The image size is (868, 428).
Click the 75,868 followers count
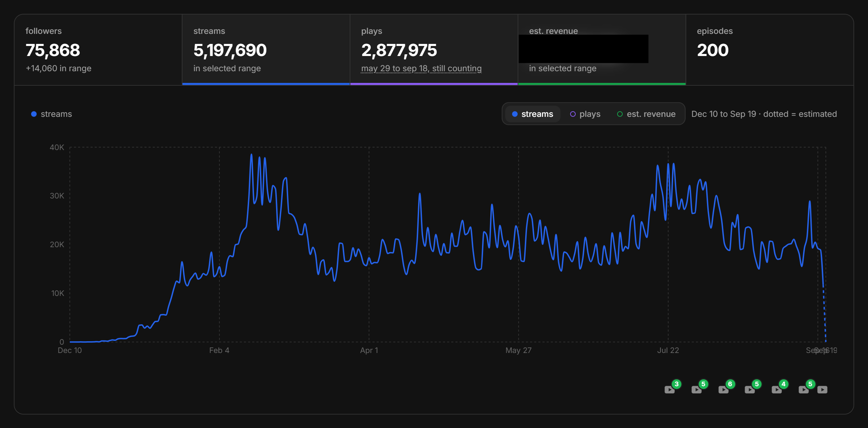point(53,50)
